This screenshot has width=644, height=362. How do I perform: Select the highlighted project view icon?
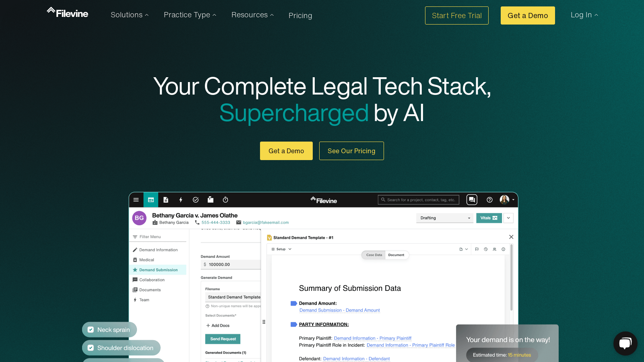[151, 200]
